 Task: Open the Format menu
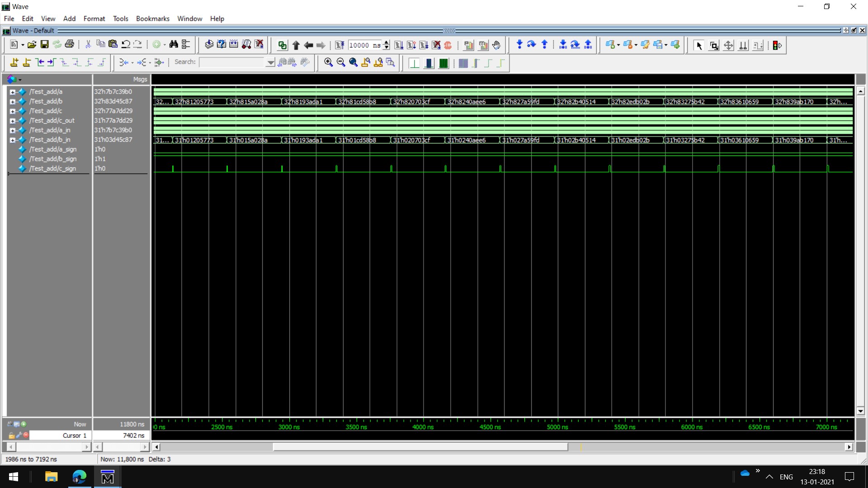94,19
